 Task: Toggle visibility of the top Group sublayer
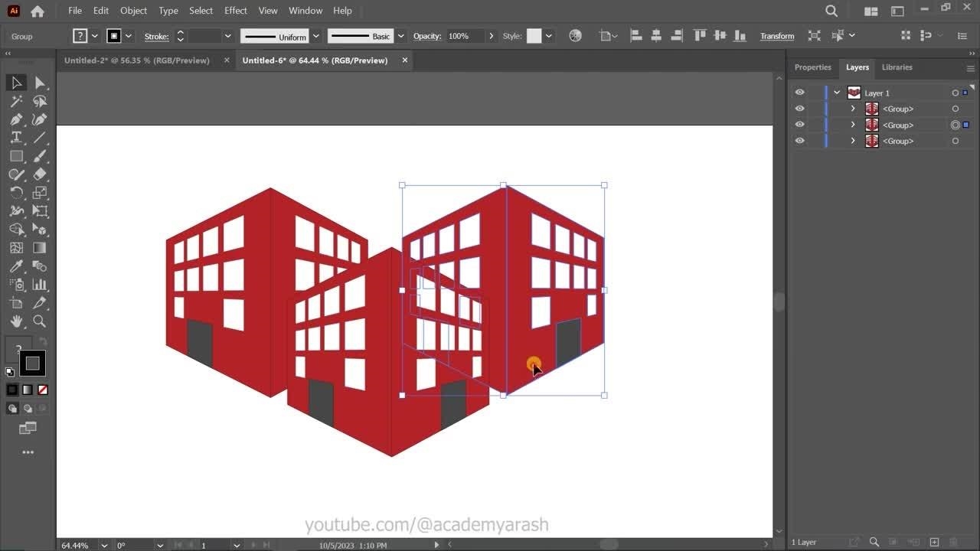click(799, 109)
